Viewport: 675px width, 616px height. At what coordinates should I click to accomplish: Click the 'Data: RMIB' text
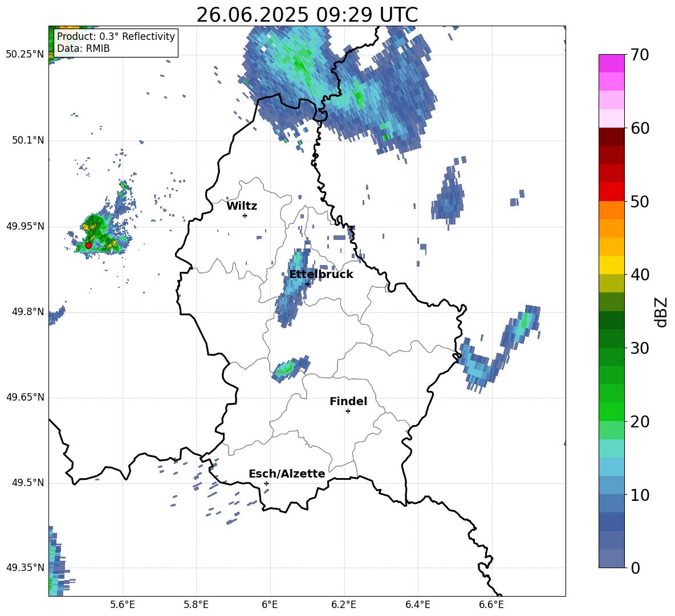point(83,48)
